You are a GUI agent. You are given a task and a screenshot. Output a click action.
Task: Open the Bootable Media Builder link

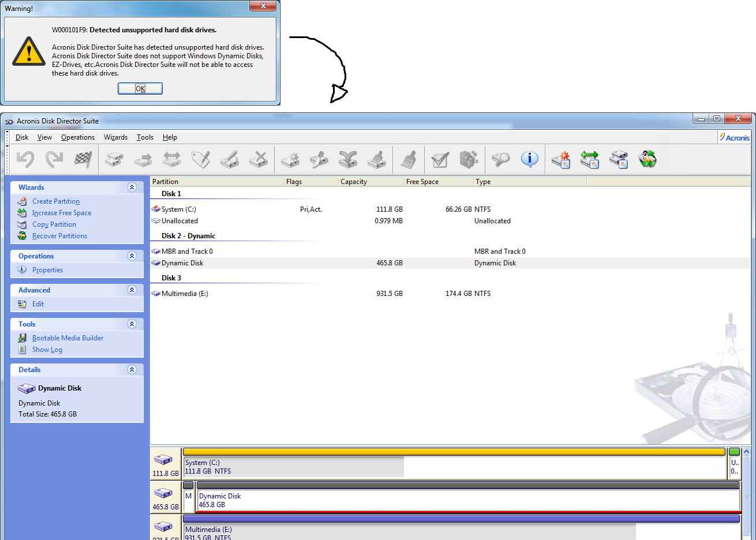[x=68, y=338]
